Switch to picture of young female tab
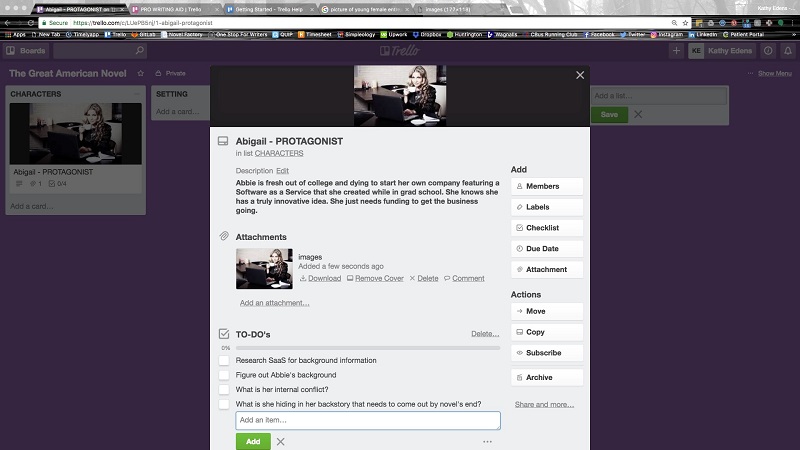 [x=364, y=9]
